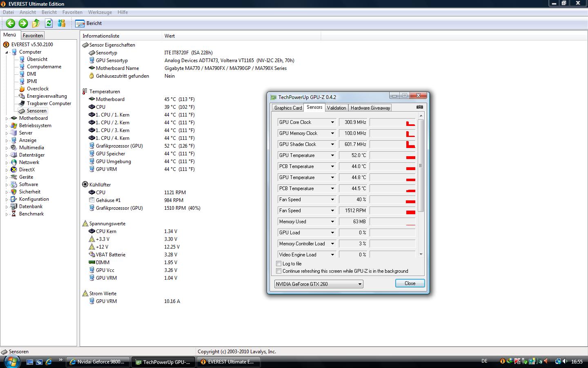The height and width of the screenshot is (368, 588).
Task: Click CPU Kern voltage row
Action: pyautogui.click(x=106, y=231)
